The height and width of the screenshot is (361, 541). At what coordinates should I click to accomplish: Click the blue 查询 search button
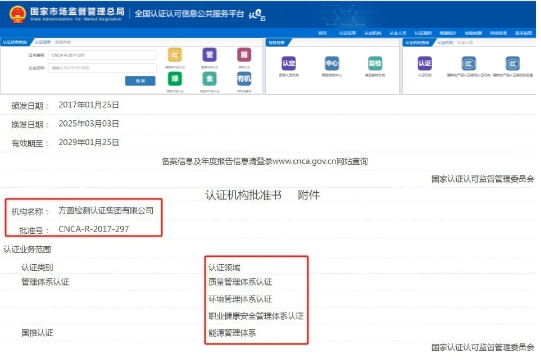[140, 81]
